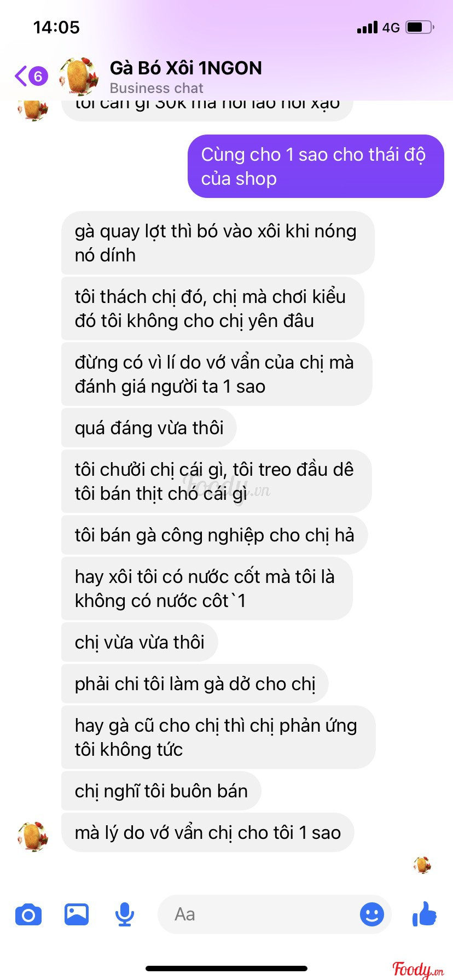Select message 'chị nghĩ tôi buôn bán'
The width and height of the screenshot is (453, 980).
(x=161, y=791)
